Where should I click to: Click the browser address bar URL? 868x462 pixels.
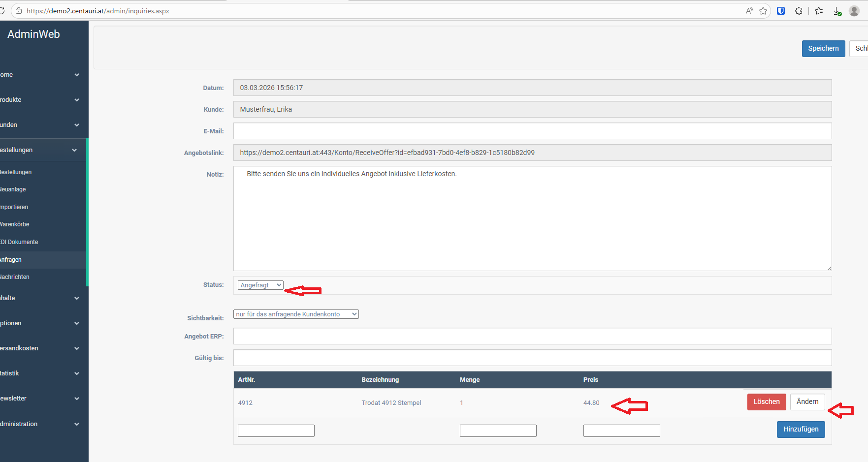point(98,11)
